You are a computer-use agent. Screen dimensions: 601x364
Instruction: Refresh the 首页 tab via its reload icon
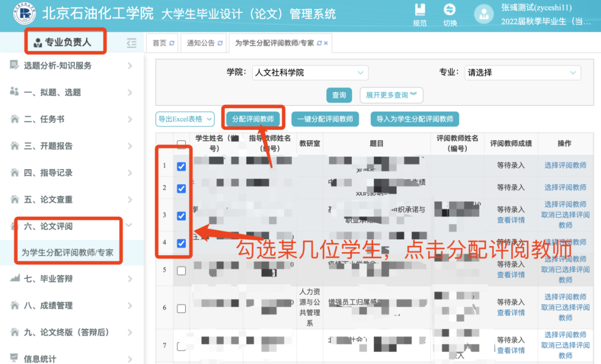tap(172, 43)
